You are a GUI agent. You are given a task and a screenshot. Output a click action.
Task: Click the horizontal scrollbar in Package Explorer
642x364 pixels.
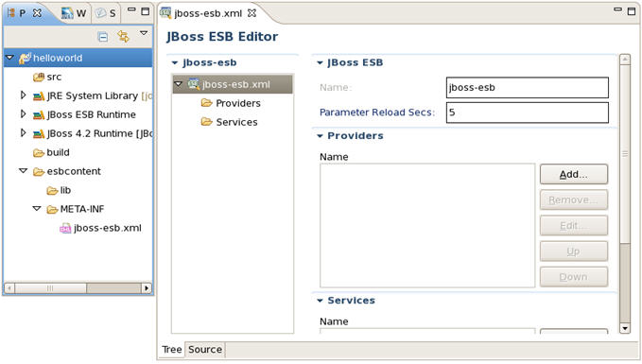click(x=78, y=288)
